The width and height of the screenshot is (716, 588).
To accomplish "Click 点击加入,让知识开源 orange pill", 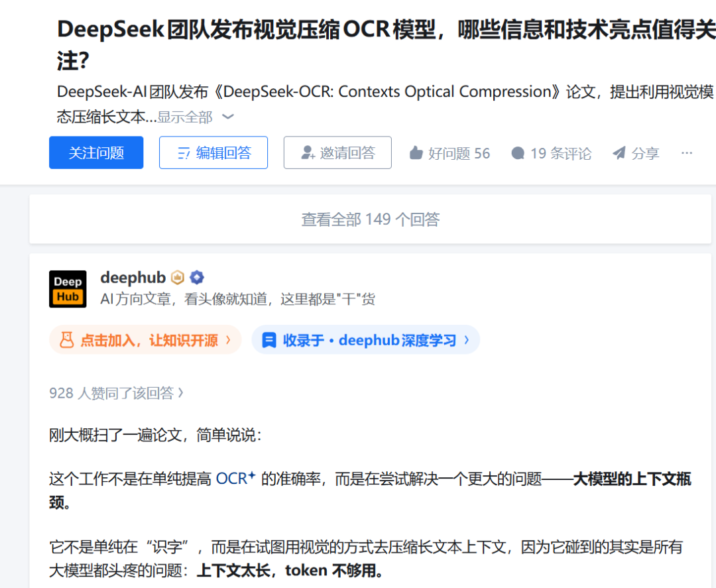I will click(145, 339).
